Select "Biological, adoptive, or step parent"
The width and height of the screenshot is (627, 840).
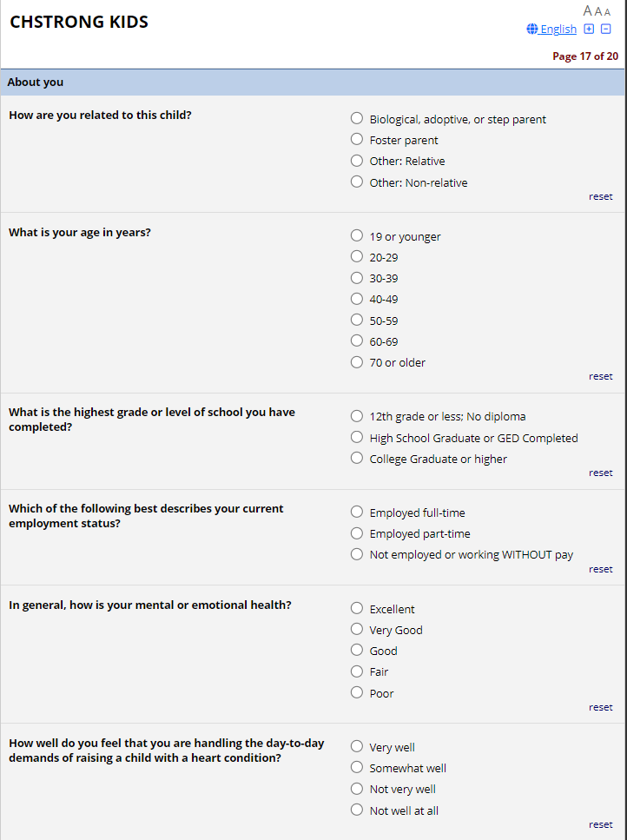coord(357,119)
